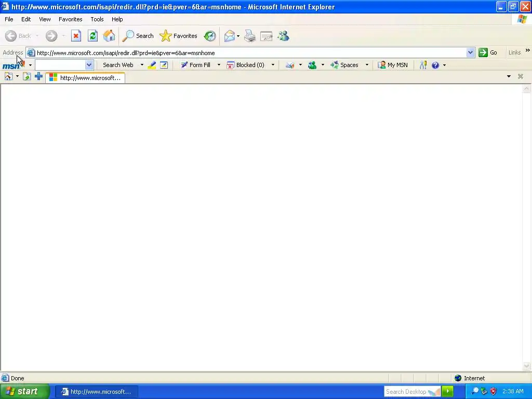Click the Mail envelope icon
Image resolution: width=532 pixels, height=399 pixels.
230,36
